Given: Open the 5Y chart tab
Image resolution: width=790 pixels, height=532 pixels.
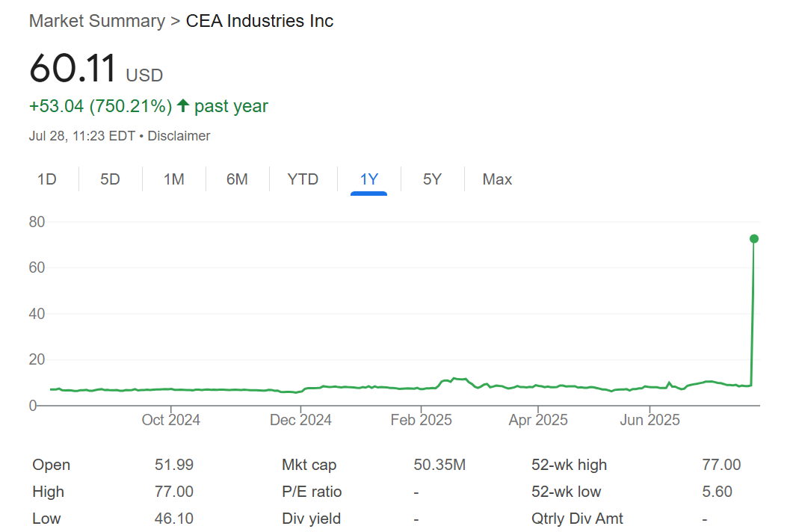Looking at the screenshot, I should [432, 179].
